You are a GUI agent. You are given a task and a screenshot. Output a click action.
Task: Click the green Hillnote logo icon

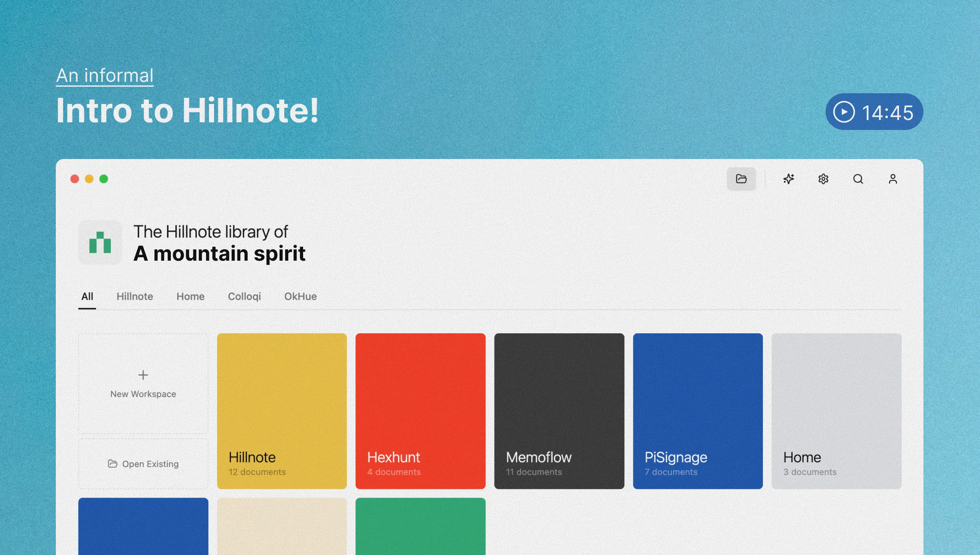click(100, 242)
